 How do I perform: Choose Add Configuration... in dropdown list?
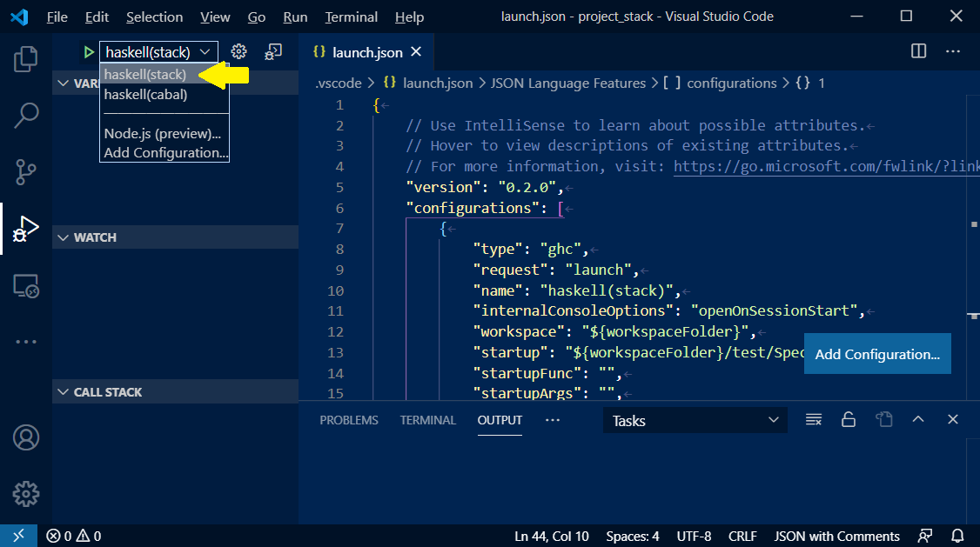[164, 152]
